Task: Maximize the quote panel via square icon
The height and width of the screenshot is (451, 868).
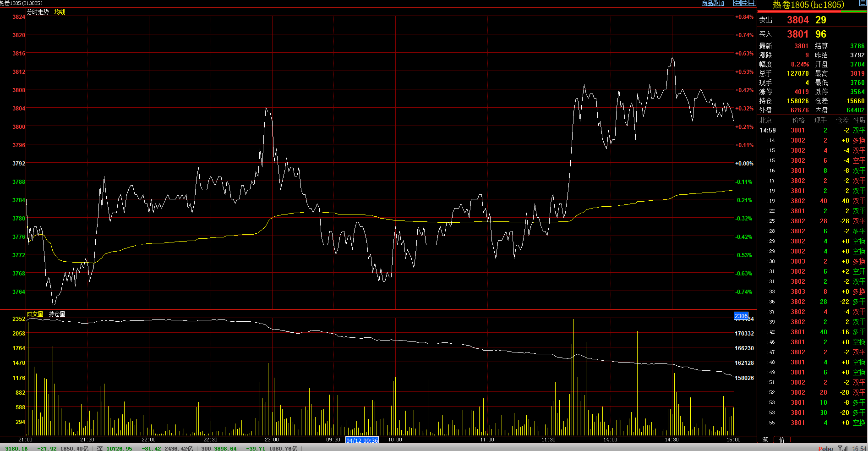Action: coord(863,3)
